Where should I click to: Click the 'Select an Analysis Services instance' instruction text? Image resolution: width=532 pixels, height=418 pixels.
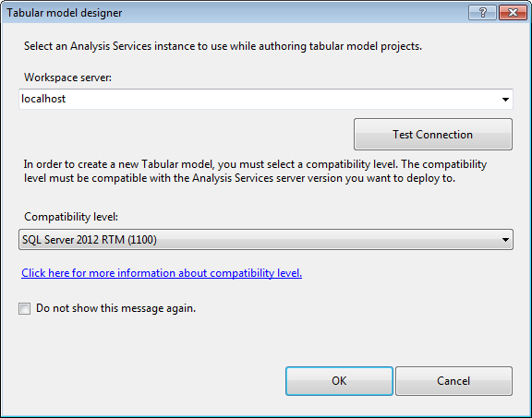pos(223,46)
